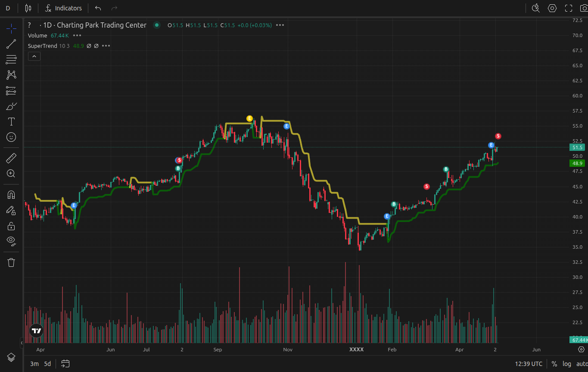Toggle log scale on price axis
The image size is (588, 372).
(x=566, y=364)
